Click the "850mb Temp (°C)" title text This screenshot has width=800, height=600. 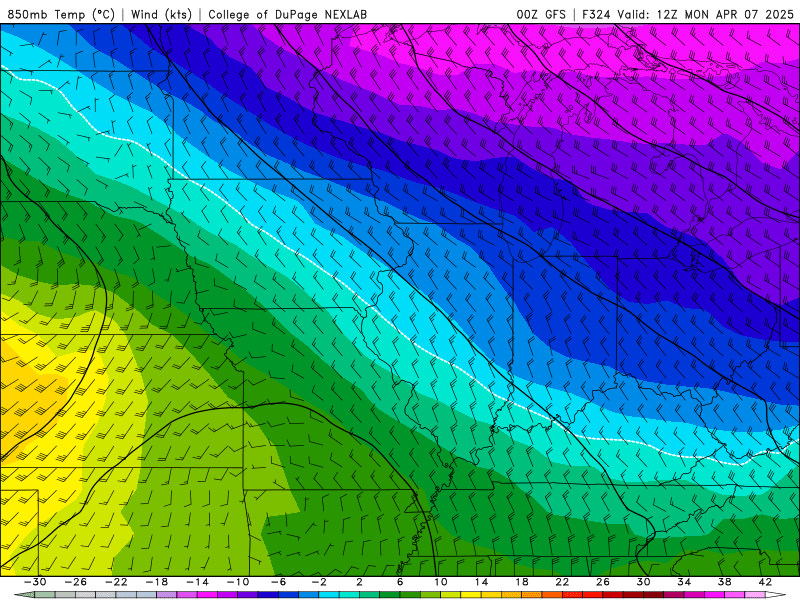61,14
